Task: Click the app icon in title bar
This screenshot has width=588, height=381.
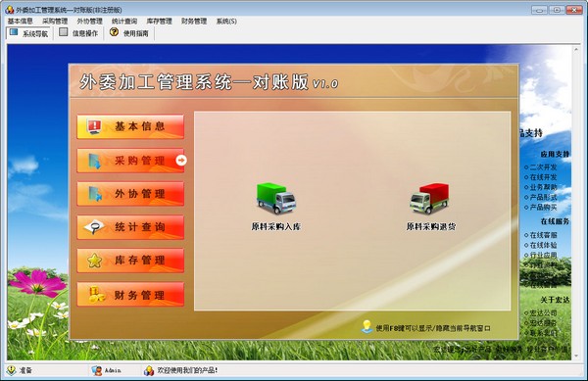Action: (x=10, y=10)
